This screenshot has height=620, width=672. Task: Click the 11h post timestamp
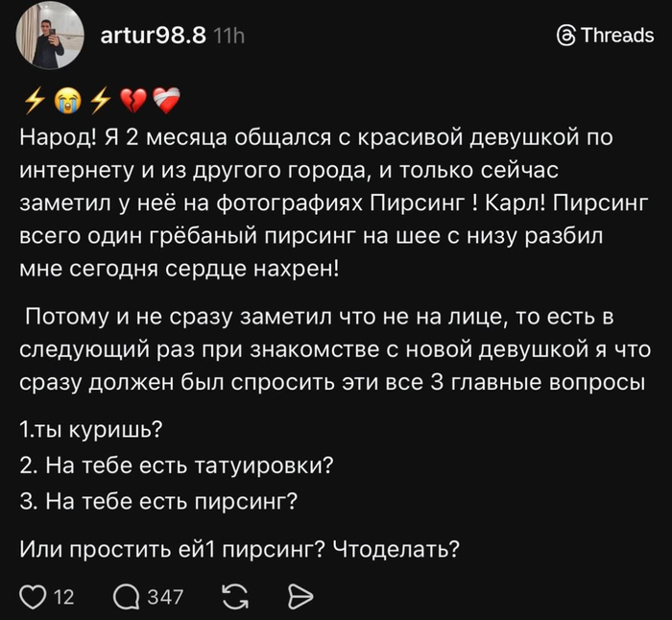click(228, 36)
